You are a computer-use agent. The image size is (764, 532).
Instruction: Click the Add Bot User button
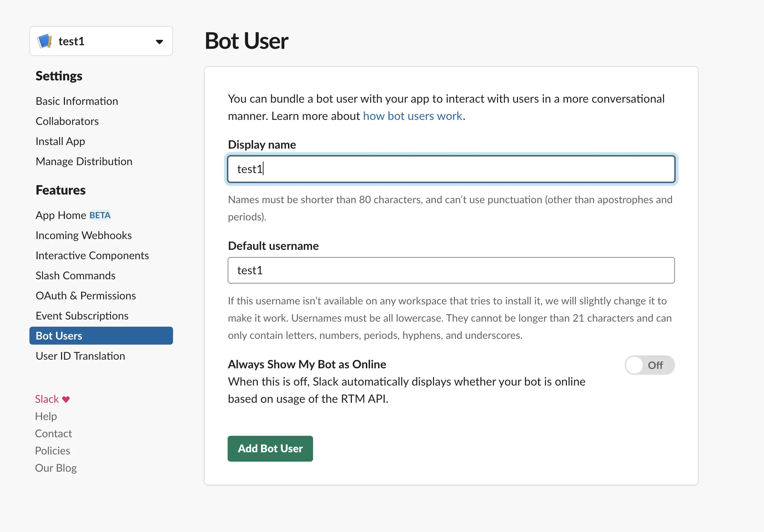point(270,448)
